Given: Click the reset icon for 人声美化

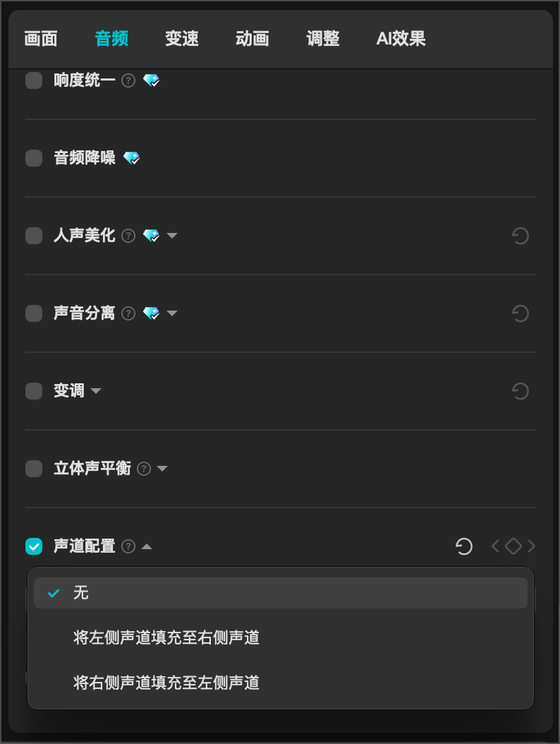Looking at the screenshot, I should click(521, 236).
